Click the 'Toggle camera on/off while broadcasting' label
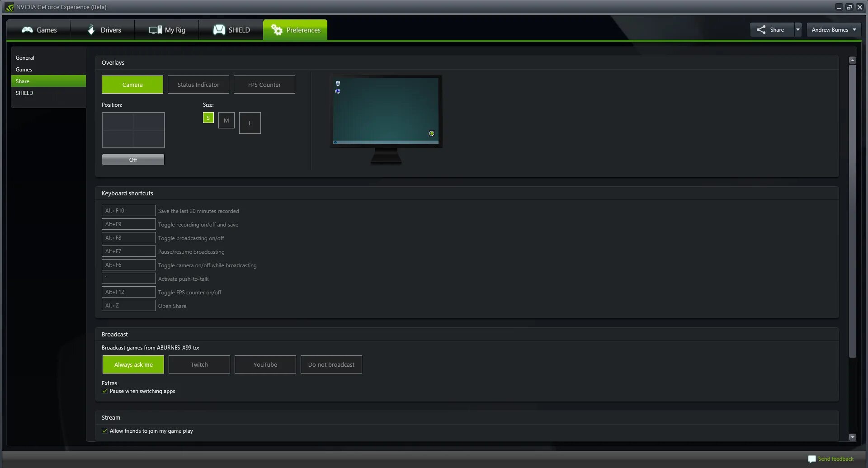Viewport: 868px width, 468px height. click(207, 265)
